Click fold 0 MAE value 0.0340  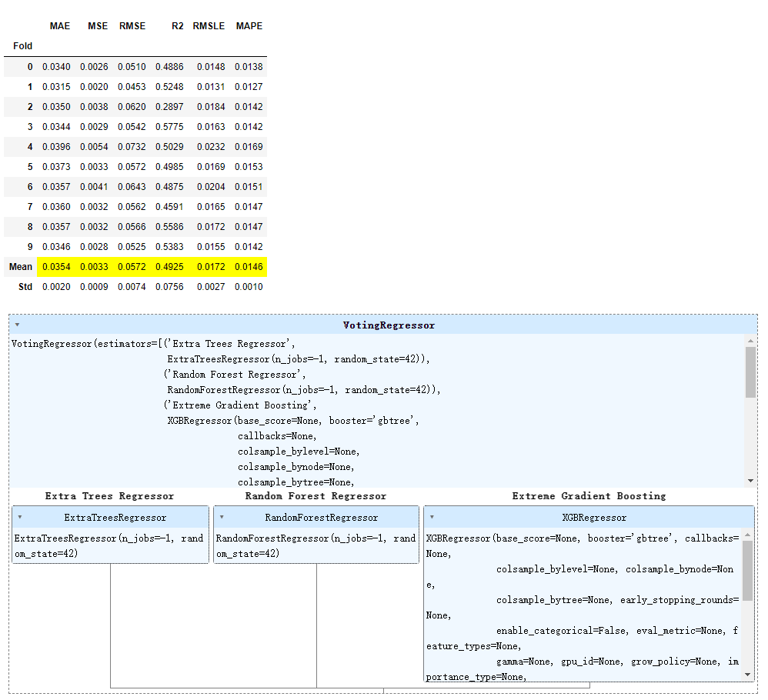click(56, 67)
